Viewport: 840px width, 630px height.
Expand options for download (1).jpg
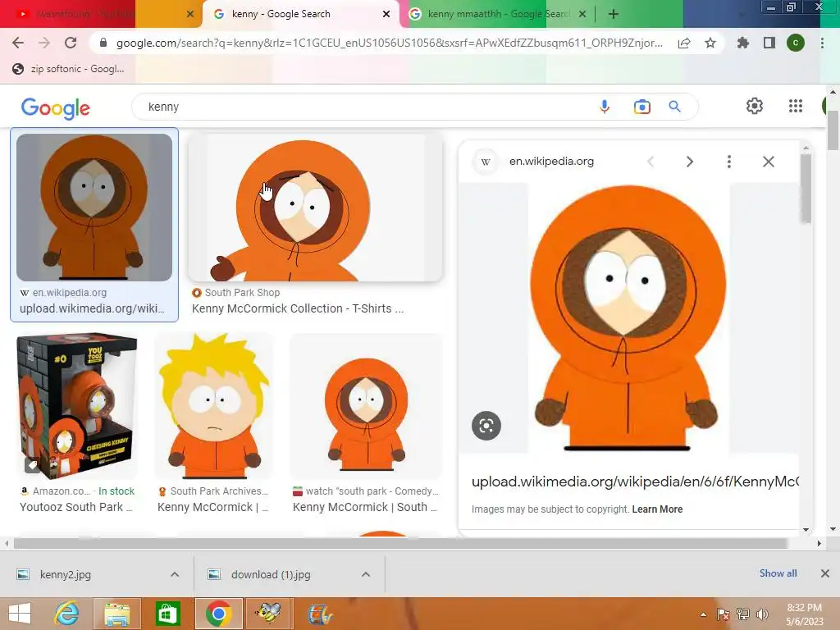click(x=366, y=574)
